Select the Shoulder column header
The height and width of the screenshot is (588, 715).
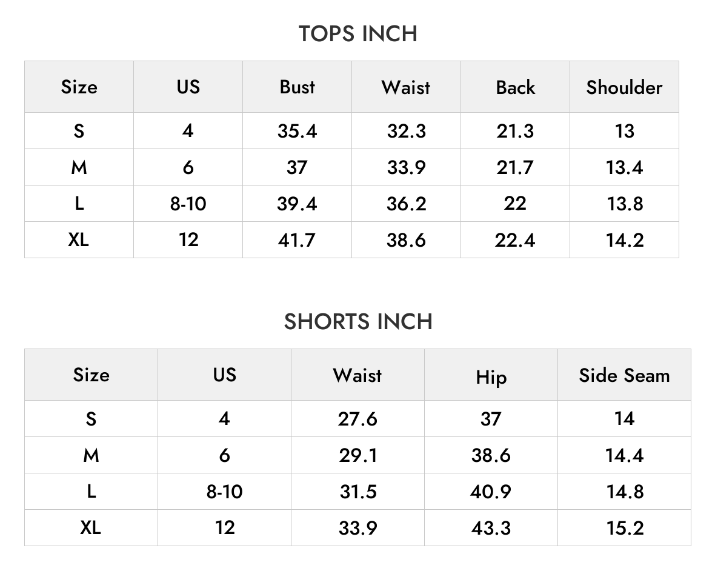click(x=624, y=87)
